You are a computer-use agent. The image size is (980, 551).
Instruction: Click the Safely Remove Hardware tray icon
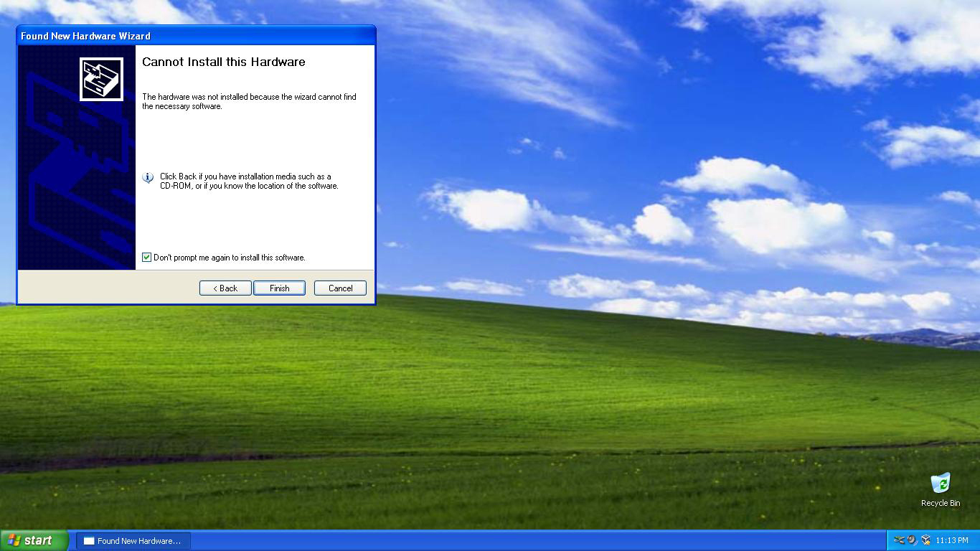pos(899,540)
